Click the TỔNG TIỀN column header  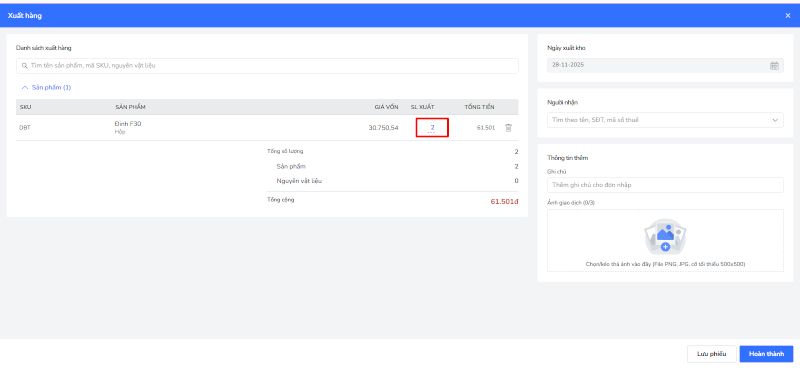pyautogui.click(x=479, y=107)
